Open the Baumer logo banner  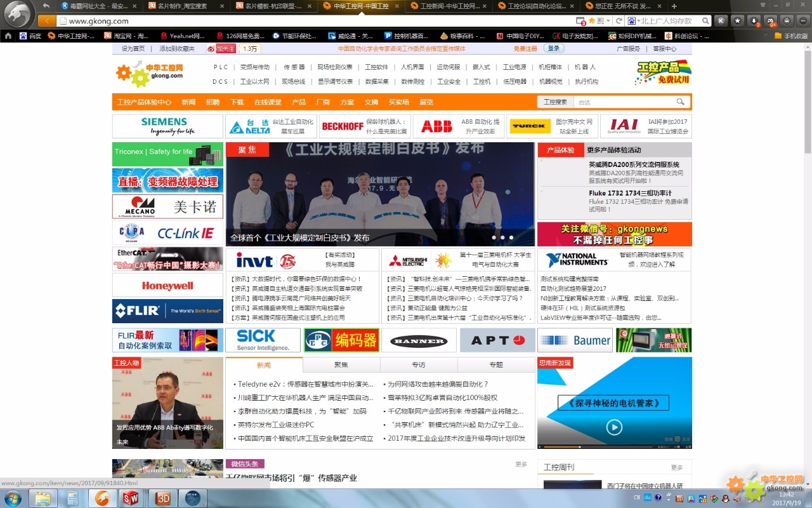[575, 340]
